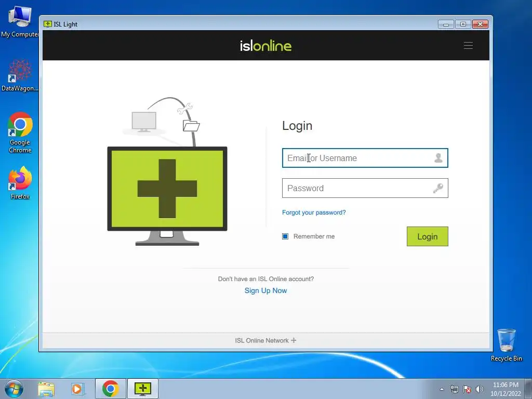This screenshot has width=532, height=399.
Task: Expand the ISL Online Network section
Action: tap(265, 340)
